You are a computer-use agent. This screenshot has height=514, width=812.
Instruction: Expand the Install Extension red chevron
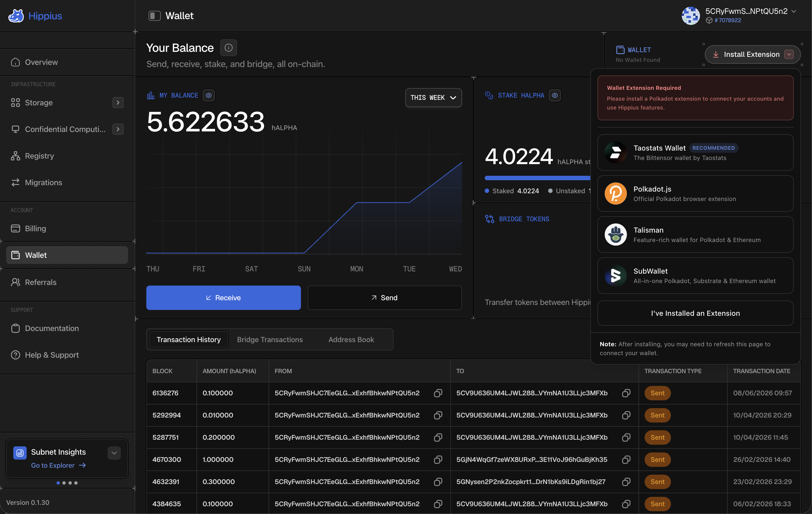[789, 54]
